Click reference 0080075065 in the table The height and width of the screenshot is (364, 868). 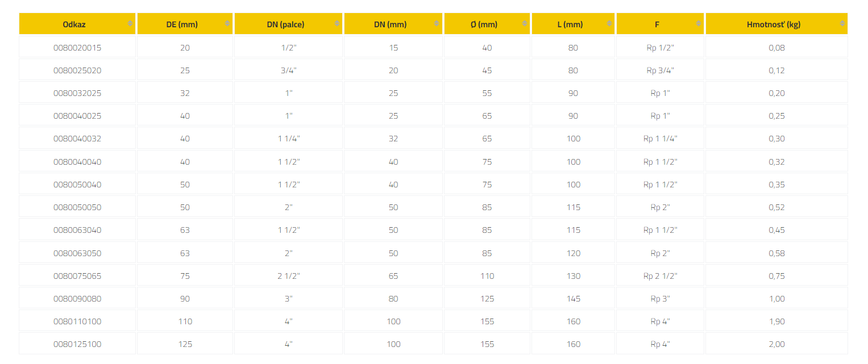77,276
